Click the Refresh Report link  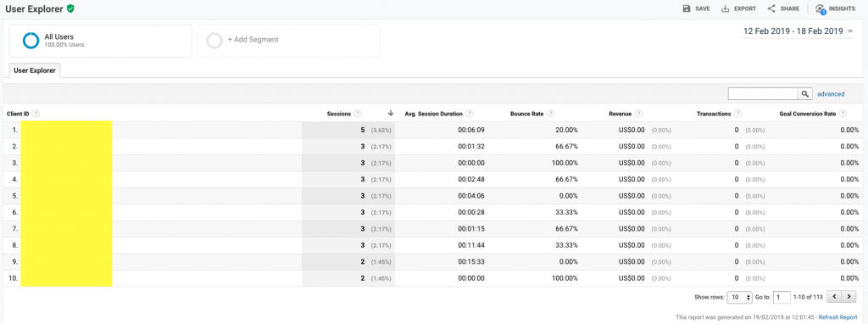(838, 317)
